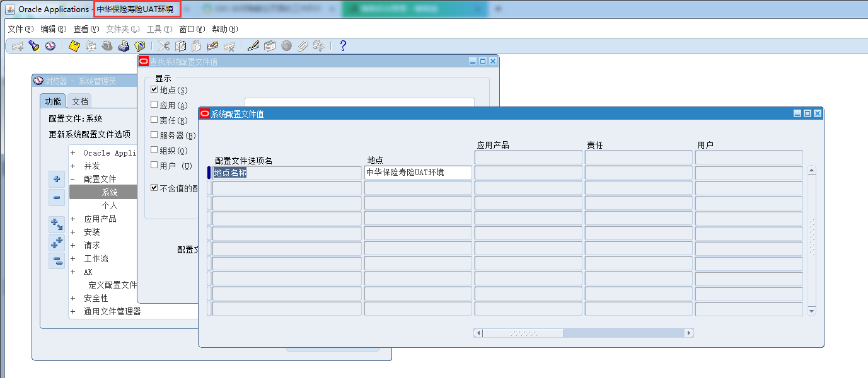The image size is (868, 378).
Task: Click navigator expand-all double plus button
Action: pyautogui.click(x=57, y=242)
